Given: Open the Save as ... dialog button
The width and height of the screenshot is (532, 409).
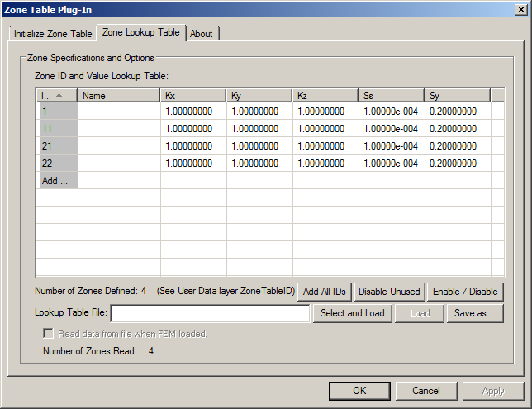Looking at the screenshot, I should pyautogui.click(x=475, y=313).
